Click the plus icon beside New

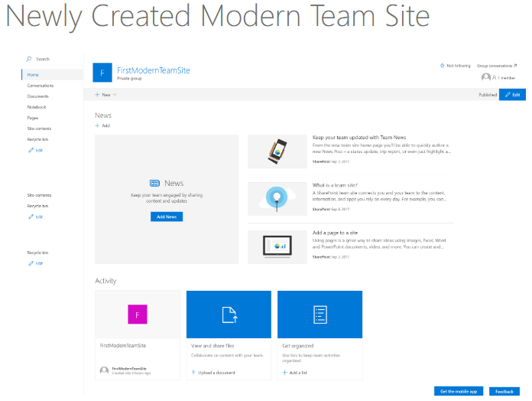97,95
